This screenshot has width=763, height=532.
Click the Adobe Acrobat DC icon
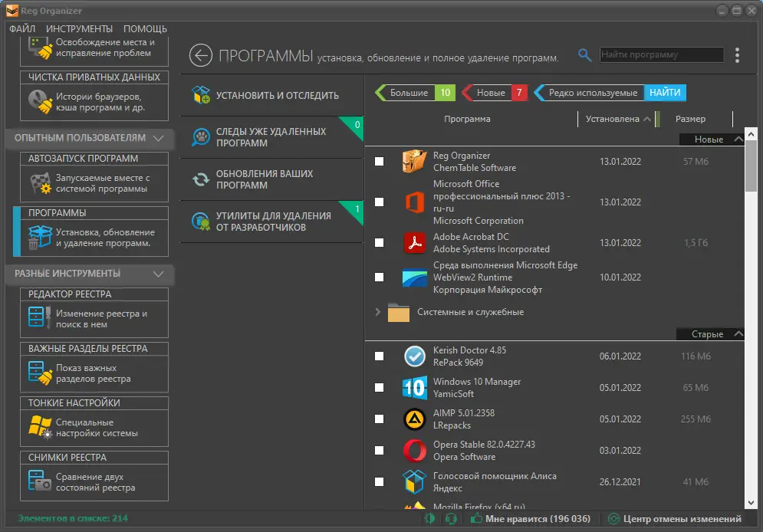(415, 243)
